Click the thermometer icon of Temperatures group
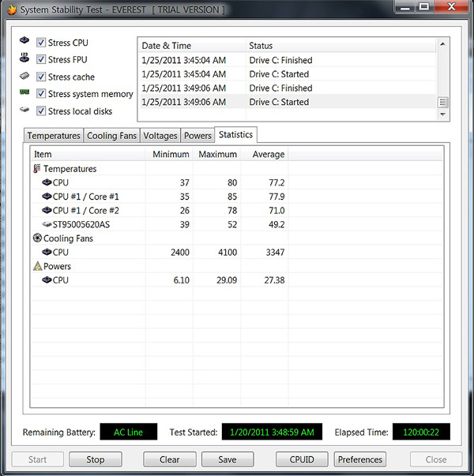Screen dimensions: 474x476 click(x=37, y=169)
